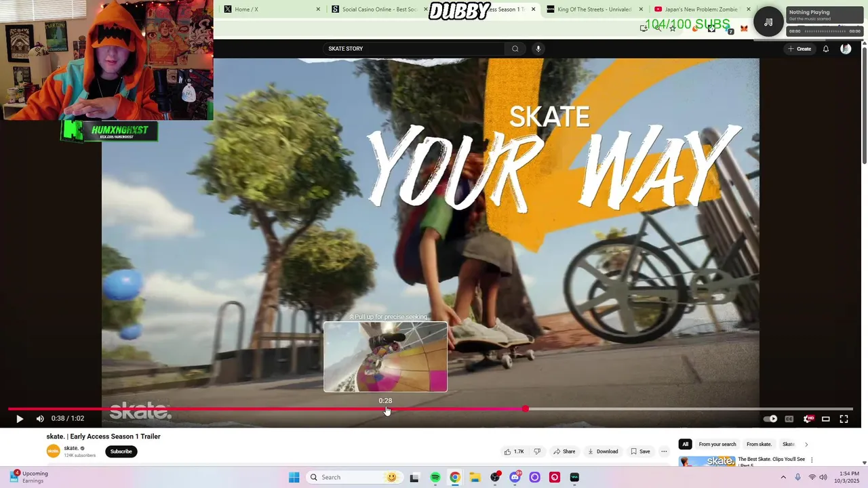Close the King Of The Streets tab

click(x=641, y=9)
